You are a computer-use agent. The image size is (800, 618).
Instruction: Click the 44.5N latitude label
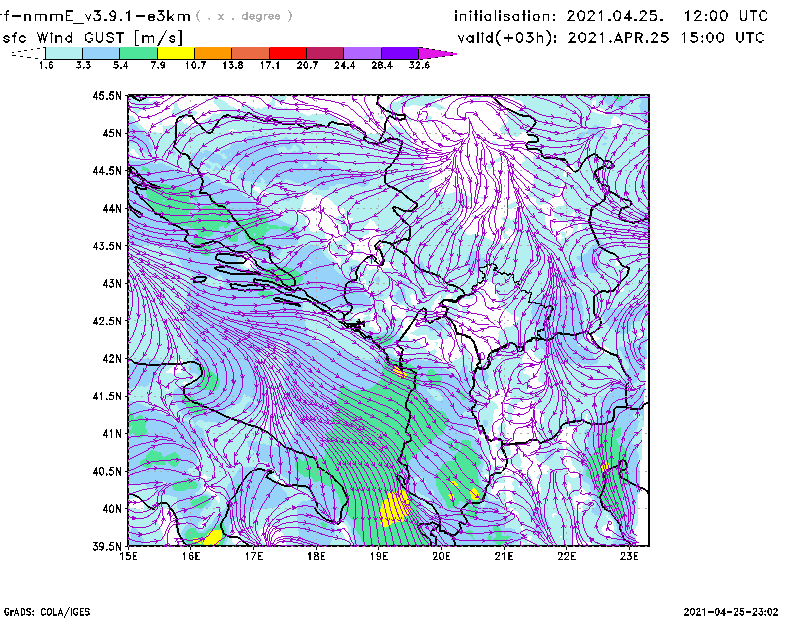107,170
